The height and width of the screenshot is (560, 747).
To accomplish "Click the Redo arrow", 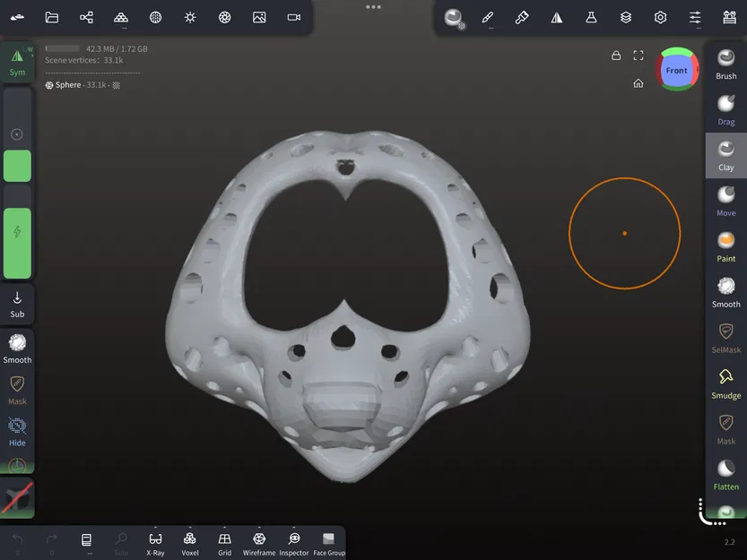I will (51, 543).
